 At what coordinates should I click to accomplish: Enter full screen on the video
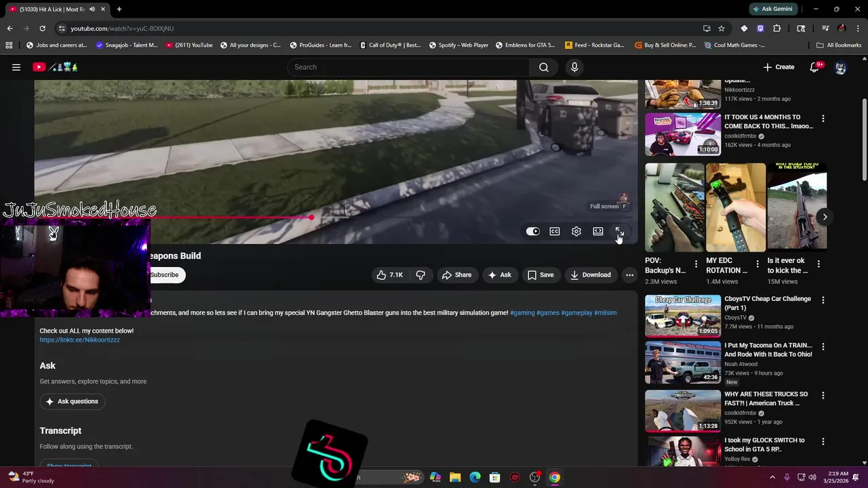tap(619, 232)
